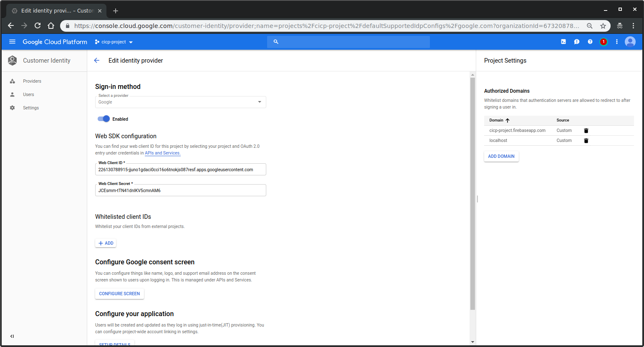Open the help question mark icon

click(590, 42)
